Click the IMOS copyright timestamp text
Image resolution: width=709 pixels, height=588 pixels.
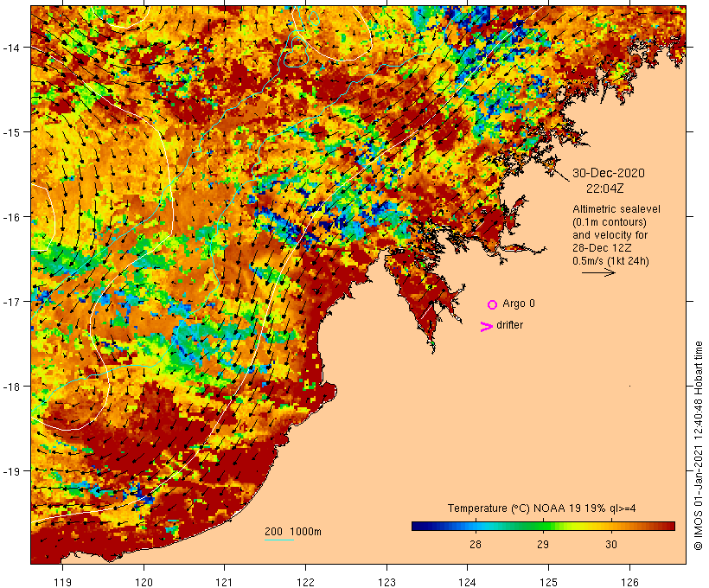698,446
